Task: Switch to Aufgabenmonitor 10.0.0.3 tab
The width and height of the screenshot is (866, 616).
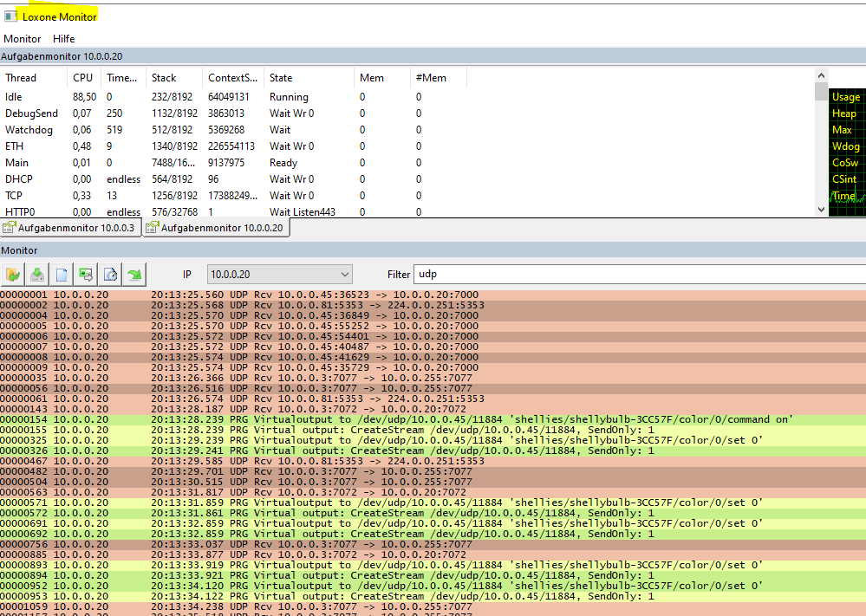Action: tap(70, 229)
